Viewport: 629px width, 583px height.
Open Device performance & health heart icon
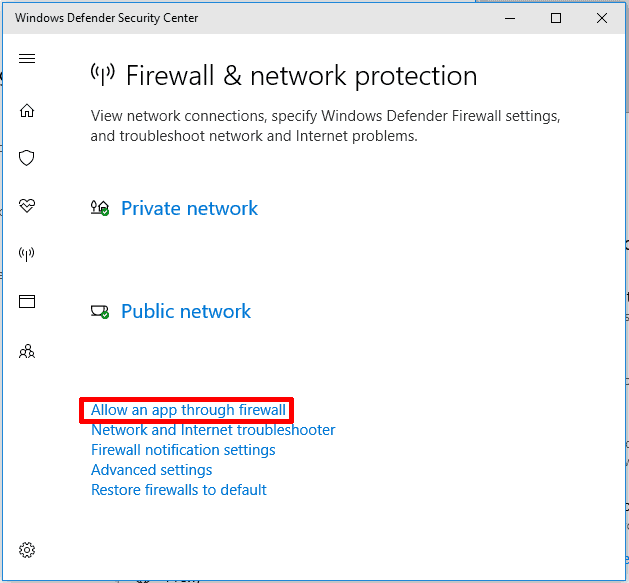click(27, 206)
